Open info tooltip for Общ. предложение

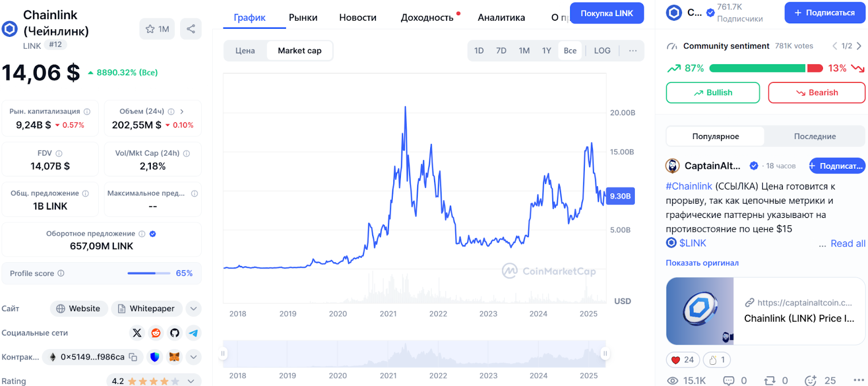point(86,193)
